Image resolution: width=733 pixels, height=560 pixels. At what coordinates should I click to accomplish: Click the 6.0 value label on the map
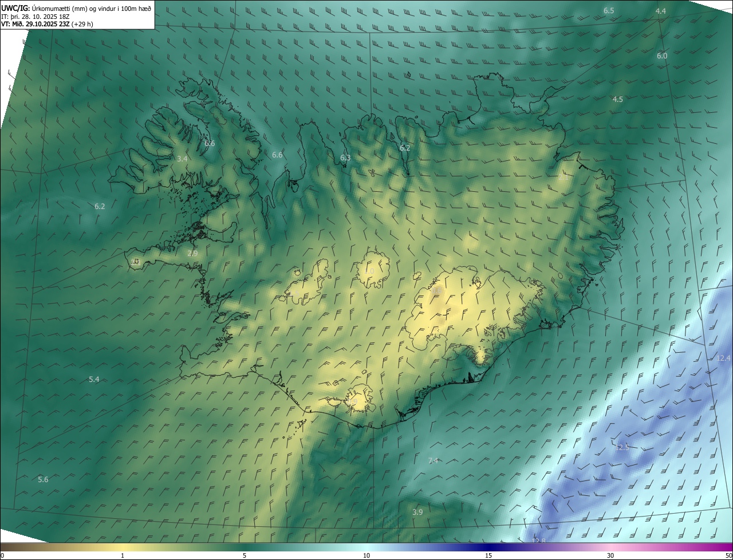[662, 56]
